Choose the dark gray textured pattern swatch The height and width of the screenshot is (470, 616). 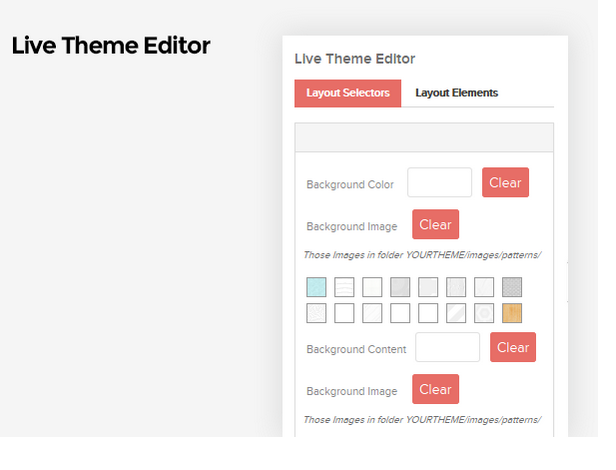pyautogui.click(x=512, y=287)
